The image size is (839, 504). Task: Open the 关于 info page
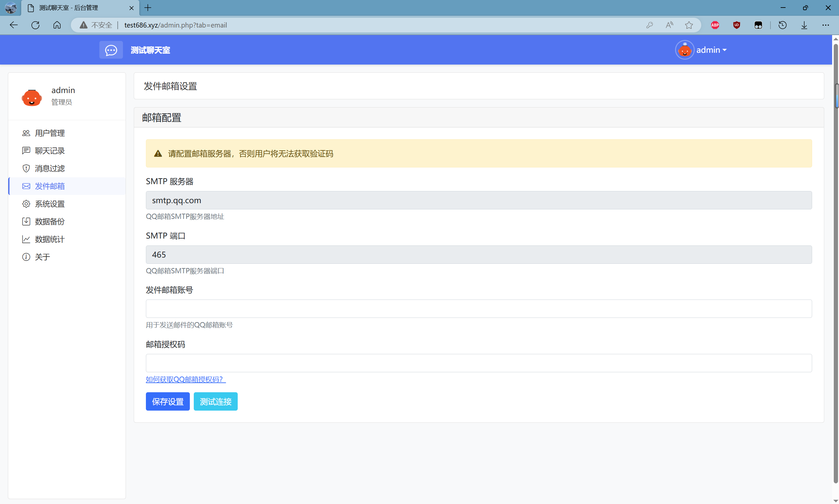[x=42, y=257]
